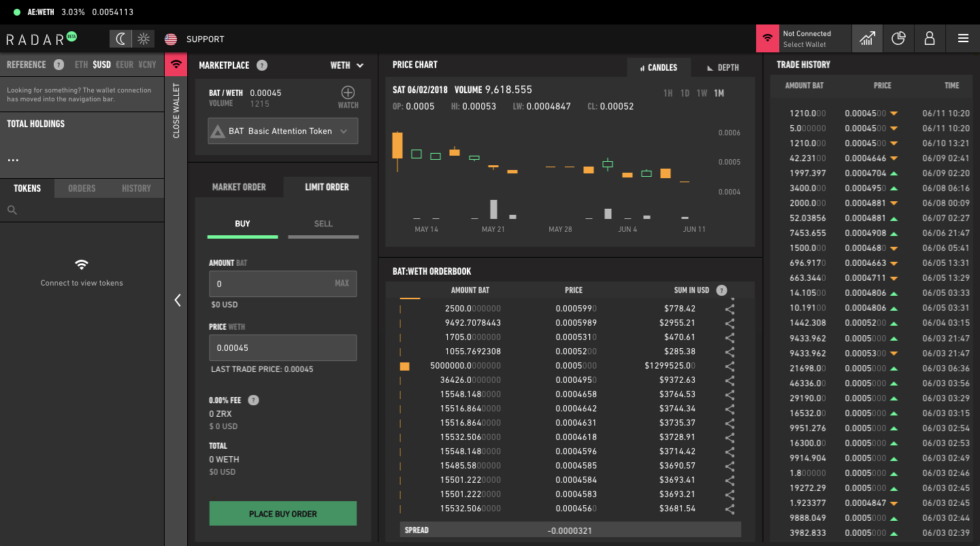Click the connection status wifi icon
The image size is (980, 546).
tap(768, 39)
